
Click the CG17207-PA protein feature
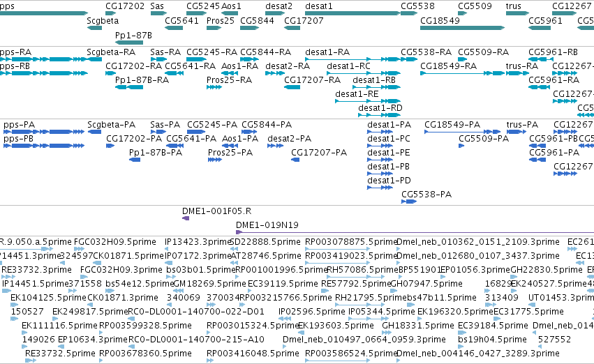tap(295, 160)
